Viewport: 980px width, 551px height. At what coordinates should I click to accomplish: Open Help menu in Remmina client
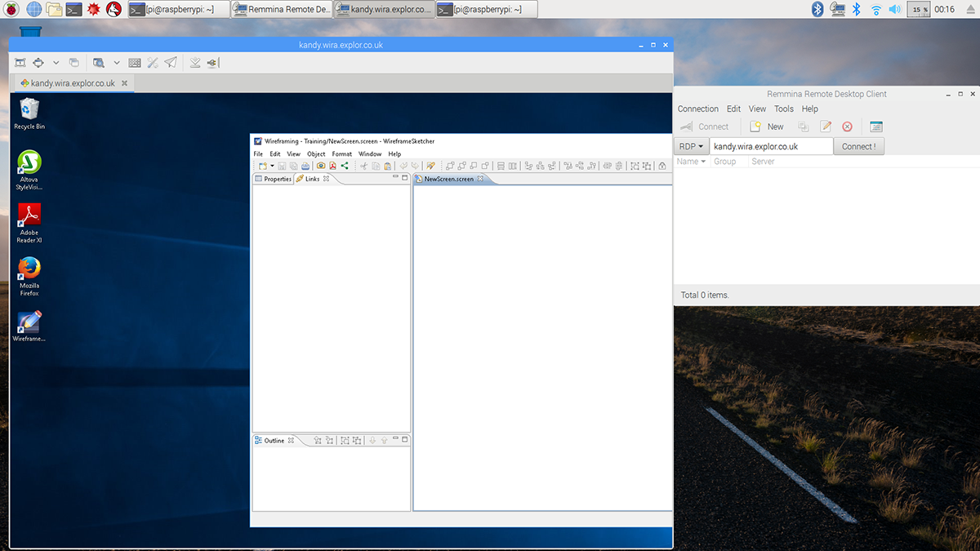click(x=809, y=109)
